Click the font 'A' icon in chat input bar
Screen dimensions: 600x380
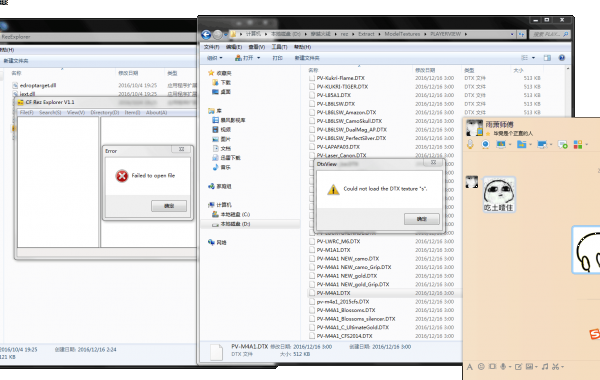coord(470,367)
